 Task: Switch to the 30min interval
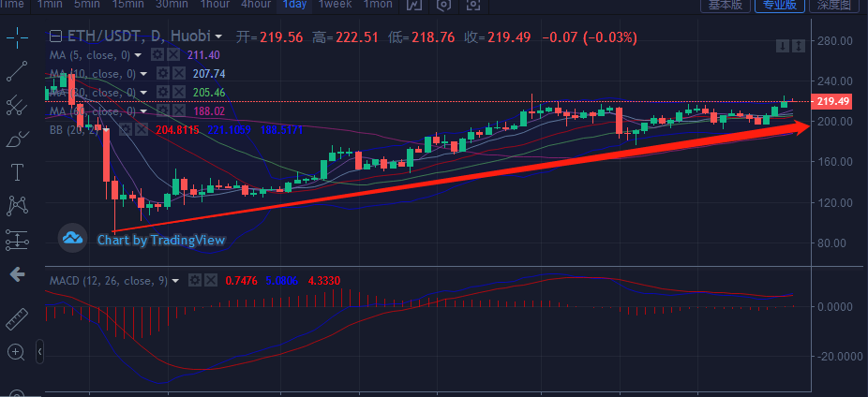pos(172,5)
